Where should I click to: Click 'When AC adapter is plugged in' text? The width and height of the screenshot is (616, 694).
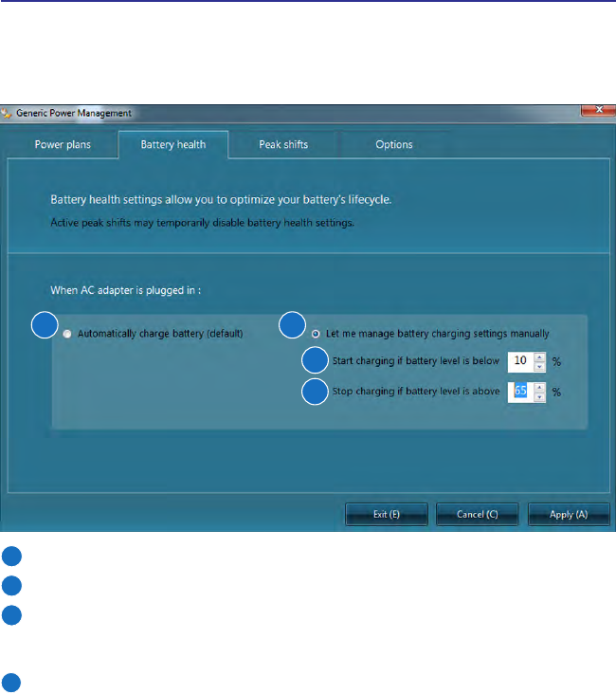(126, 290)
